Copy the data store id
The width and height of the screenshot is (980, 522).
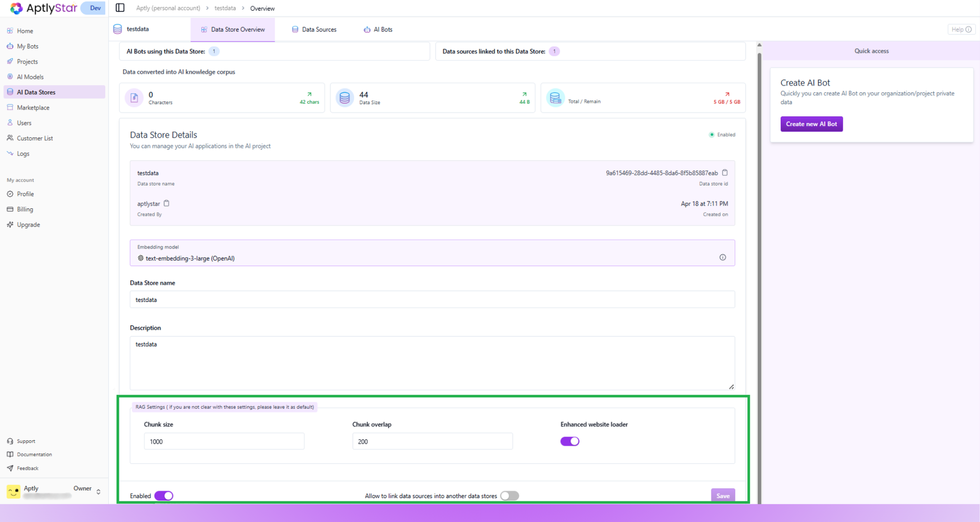pos(725,172)
